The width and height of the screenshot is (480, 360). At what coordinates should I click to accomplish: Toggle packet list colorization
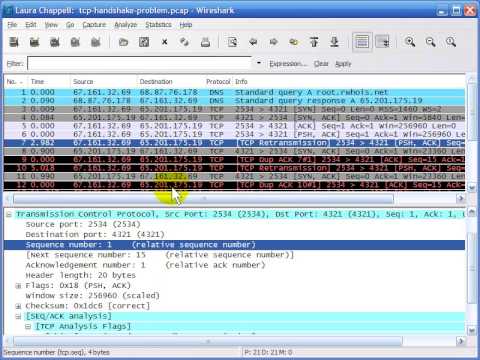click(x=362, y=42)
